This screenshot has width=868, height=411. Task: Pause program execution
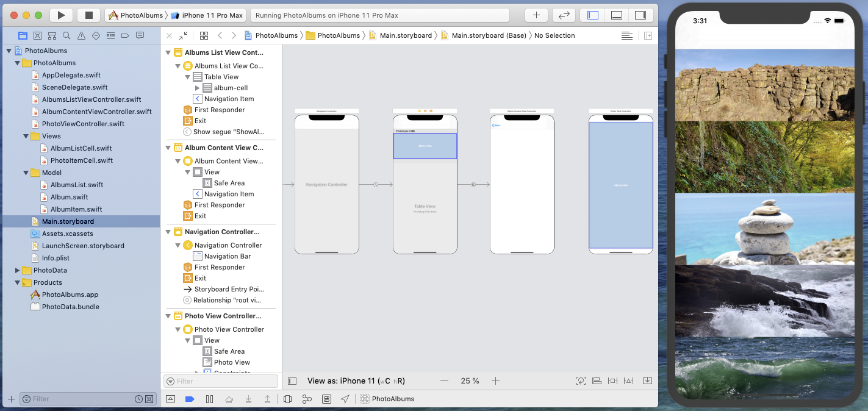[209, 399]
